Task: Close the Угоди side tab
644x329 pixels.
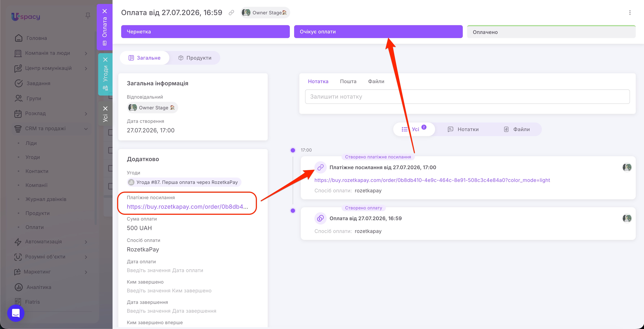Action: 105,60
